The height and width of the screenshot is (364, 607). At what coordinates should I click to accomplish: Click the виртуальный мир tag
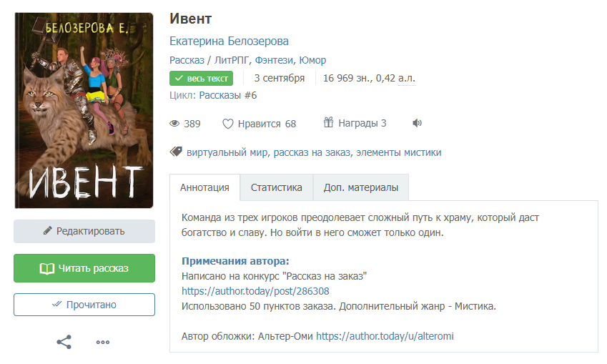pos(227,152)
